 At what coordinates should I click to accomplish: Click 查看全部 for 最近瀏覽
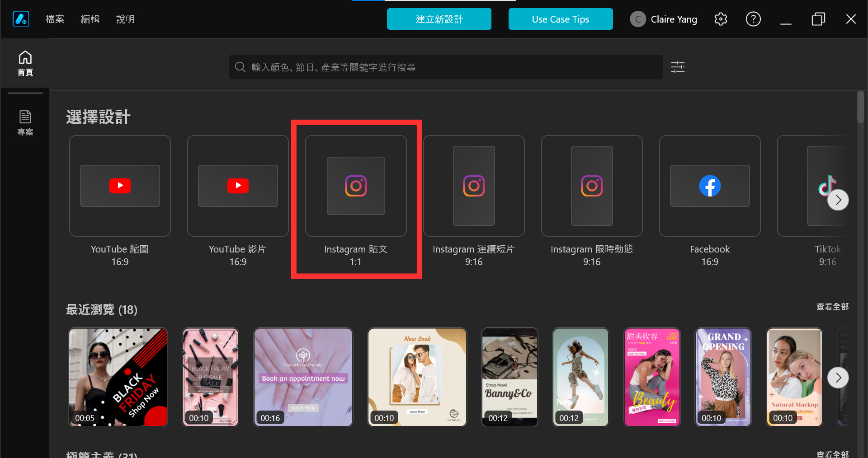click(x=832, y=307)
